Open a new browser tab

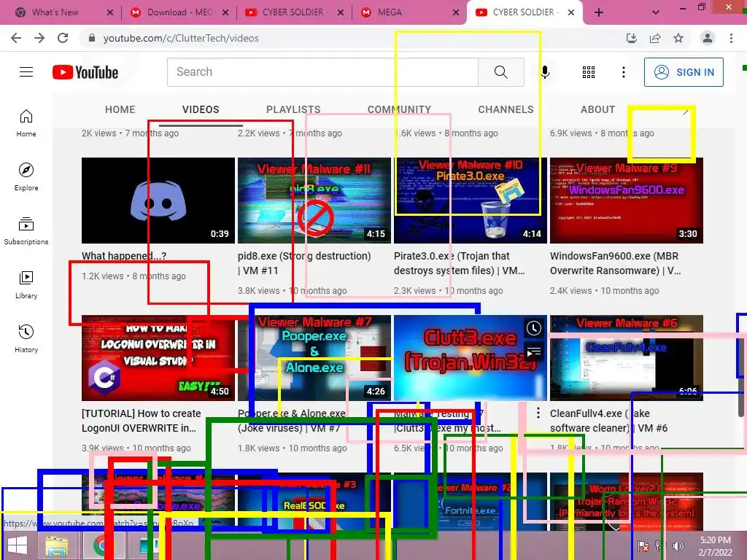click(599, 12)
